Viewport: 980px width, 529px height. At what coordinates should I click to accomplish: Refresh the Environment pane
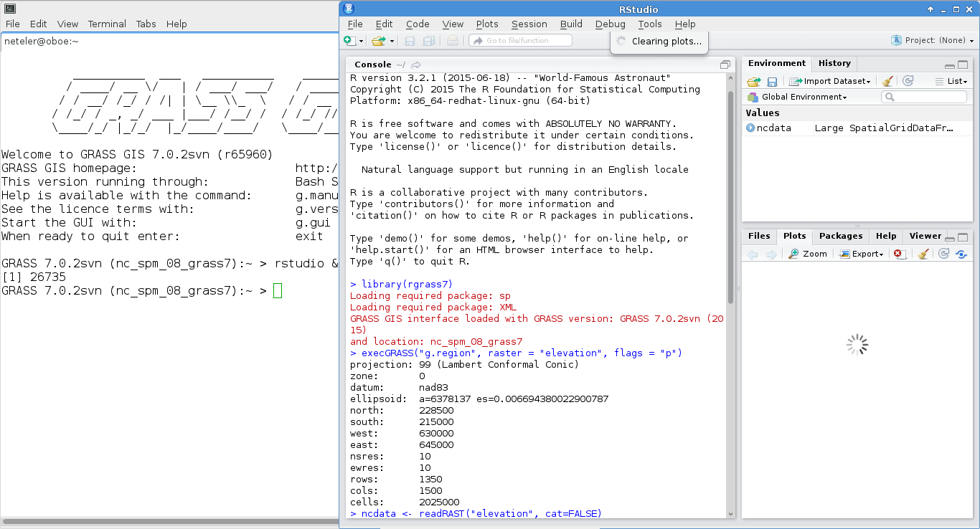[908, 82]
